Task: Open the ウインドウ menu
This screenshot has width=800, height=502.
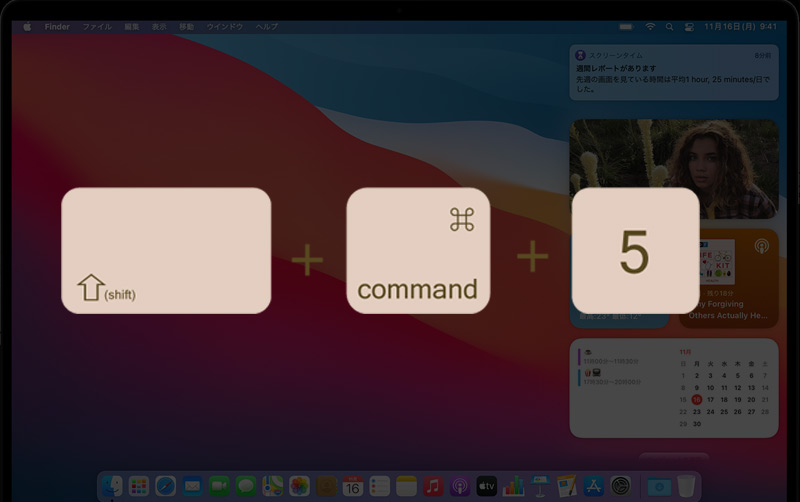Action: tap(225, 26)
